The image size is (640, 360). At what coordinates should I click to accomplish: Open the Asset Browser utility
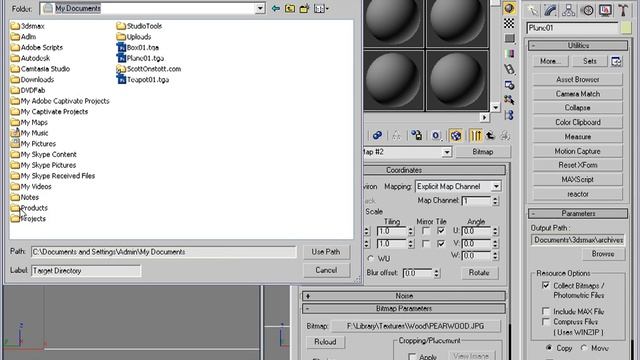coord(578,80)
